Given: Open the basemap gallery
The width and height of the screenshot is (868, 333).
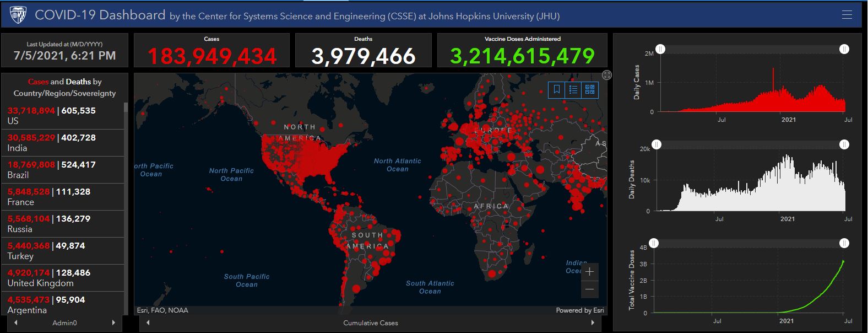Looking at the screenshot, I should pyautogui.click(x=590, y=89).
